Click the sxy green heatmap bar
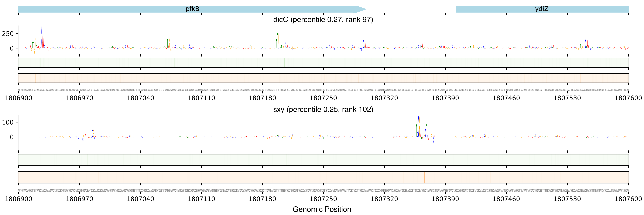The height and width of the screenshot is (215, 644). 323,160
